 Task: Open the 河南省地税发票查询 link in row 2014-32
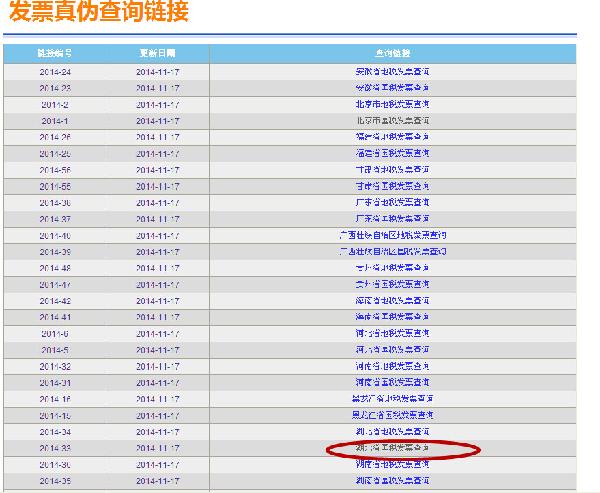[x=392, y=366]
